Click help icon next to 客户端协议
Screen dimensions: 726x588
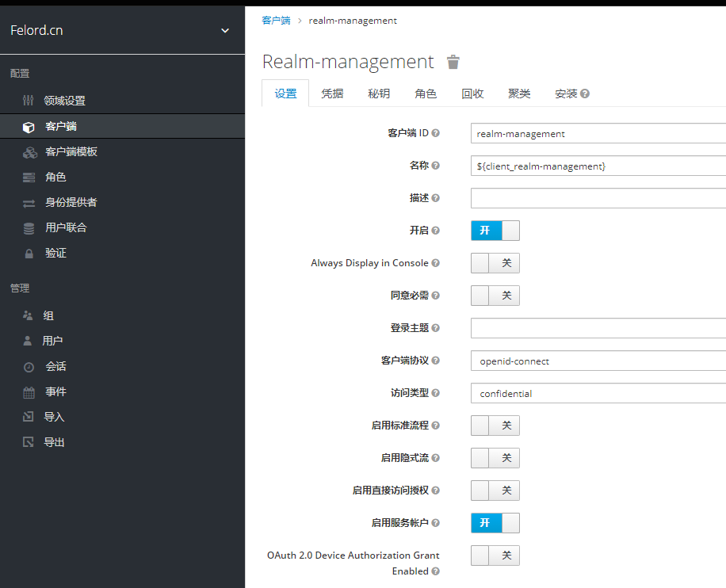pyautogui.click(x=435, y=361)
